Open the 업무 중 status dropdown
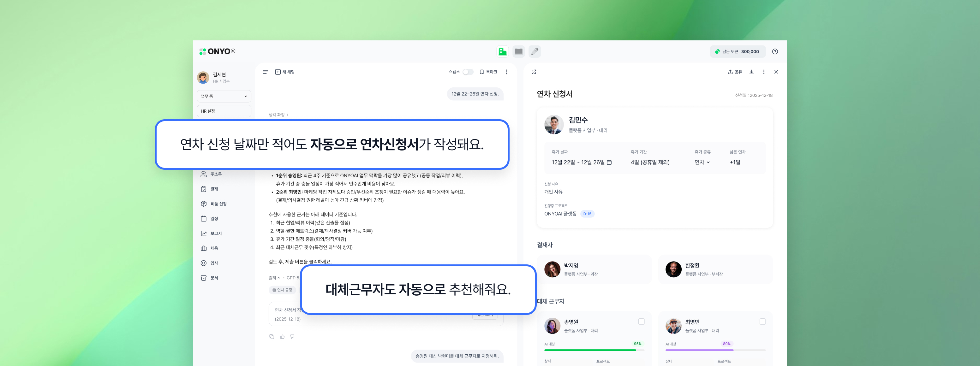Viewport: 980px width, 366px height. click(224, 96)
